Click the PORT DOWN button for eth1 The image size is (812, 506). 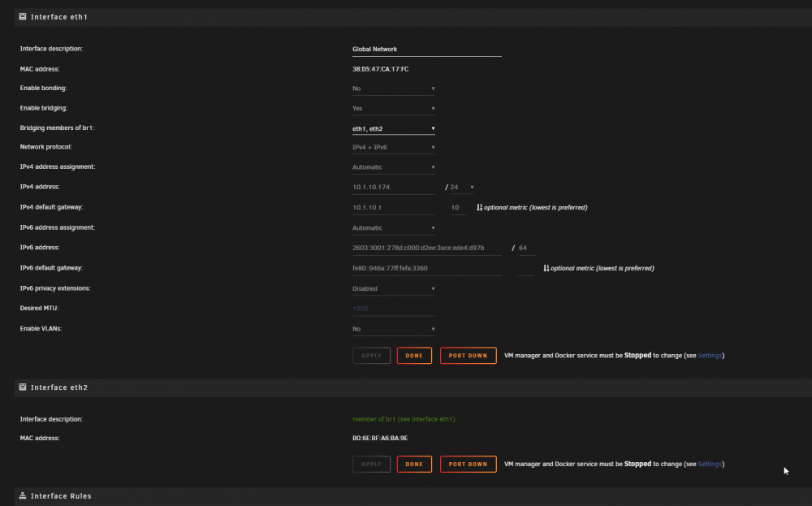click(469, 355)
